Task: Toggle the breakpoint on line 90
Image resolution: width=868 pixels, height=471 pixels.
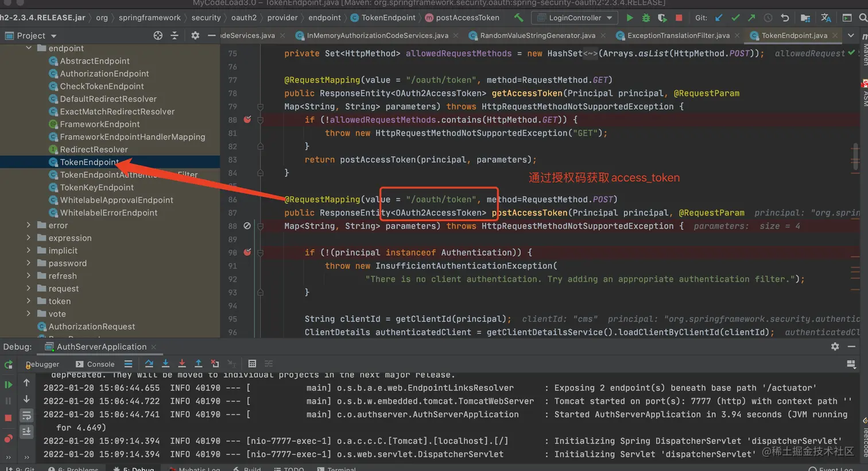Action: click(x=247, y=252)
